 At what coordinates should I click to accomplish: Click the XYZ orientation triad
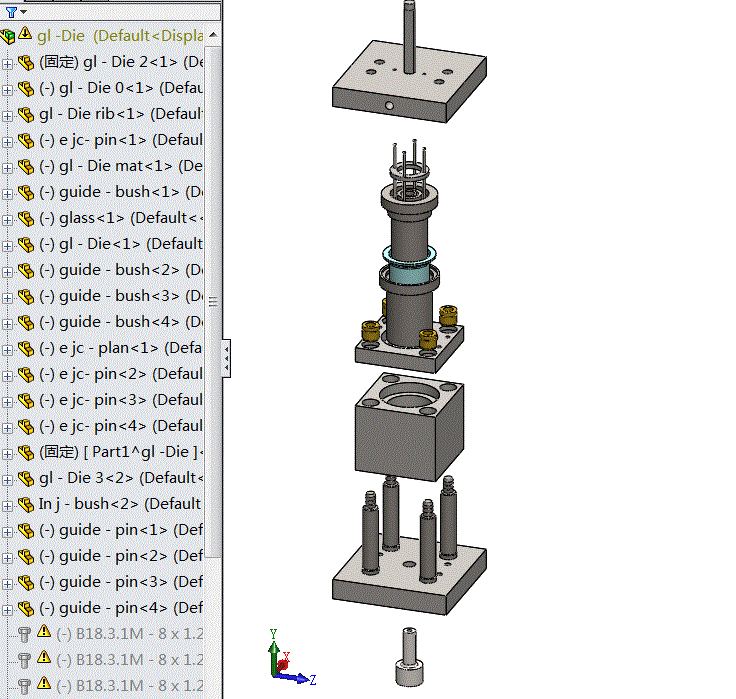click(x=291, y=659)
